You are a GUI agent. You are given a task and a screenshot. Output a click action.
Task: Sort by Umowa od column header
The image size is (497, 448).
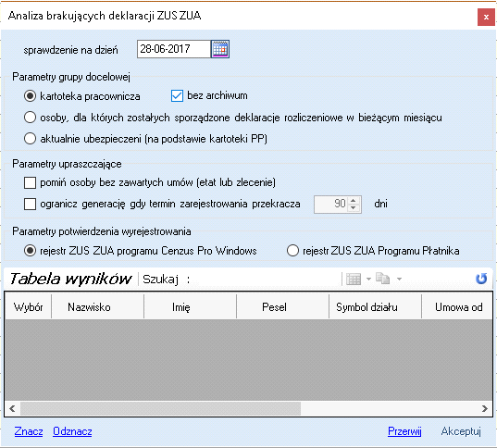[x=457, y=306]
